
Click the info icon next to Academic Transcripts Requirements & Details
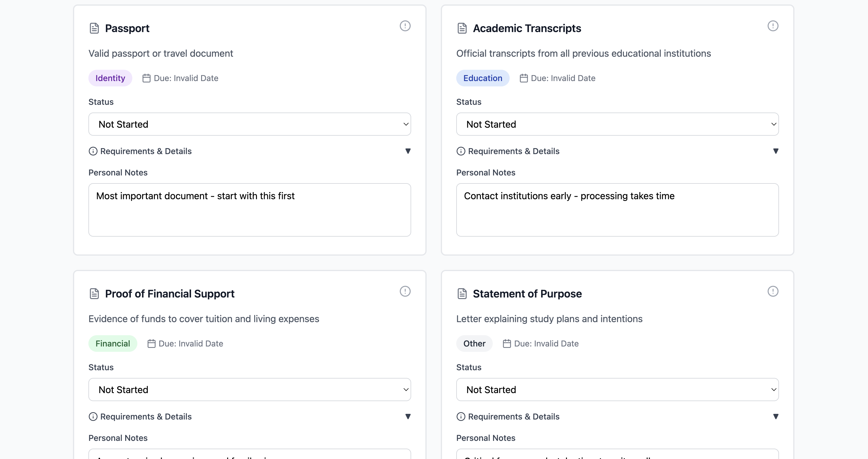pyautogui.click(x=461, y=151)
